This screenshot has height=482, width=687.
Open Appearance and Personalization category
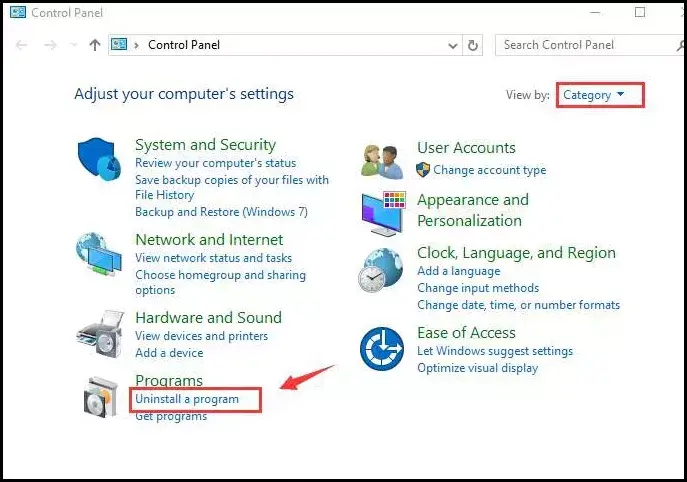[x=473, y=210]
